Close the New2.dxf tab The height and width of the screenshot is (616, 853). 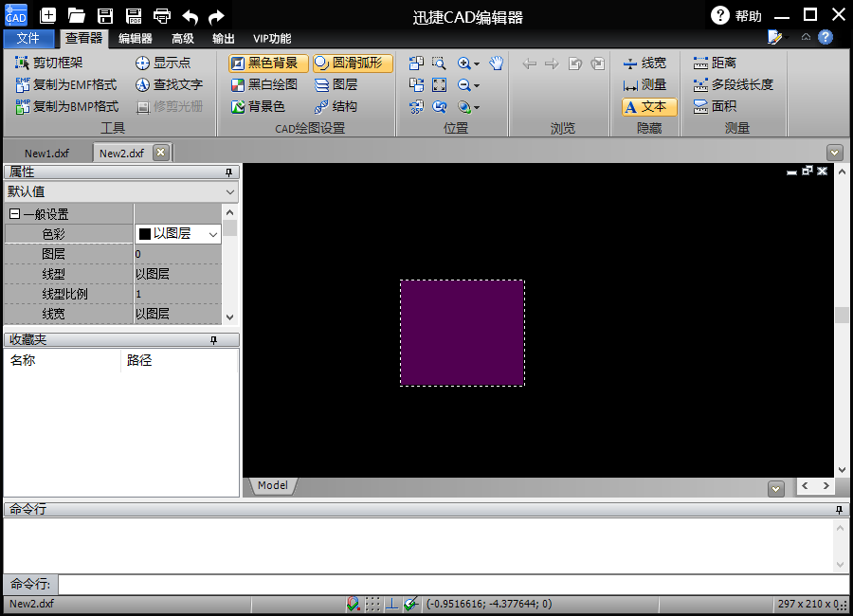[160, 153]
